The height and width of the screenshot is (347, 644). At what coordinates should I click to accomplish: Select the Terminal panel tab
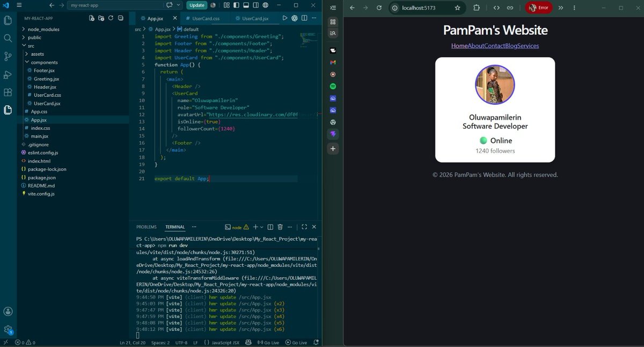(174, 227)
